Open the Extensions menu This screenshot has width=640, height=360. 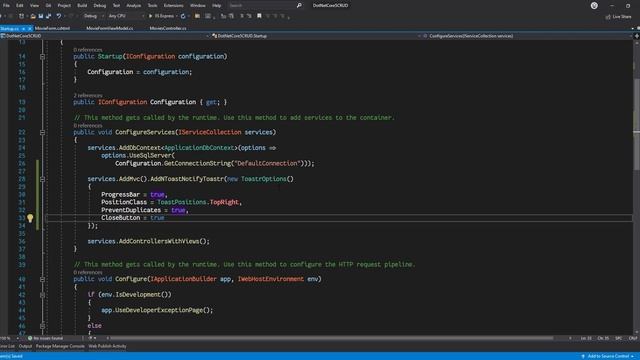(173, 6)
